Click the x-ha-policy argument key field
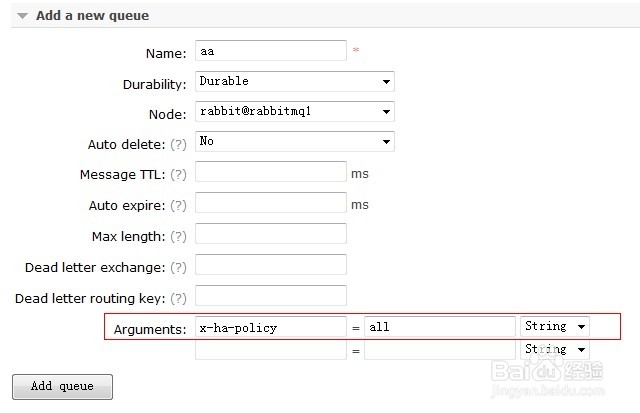Screen dimensions: 640x413 [270, 327]
